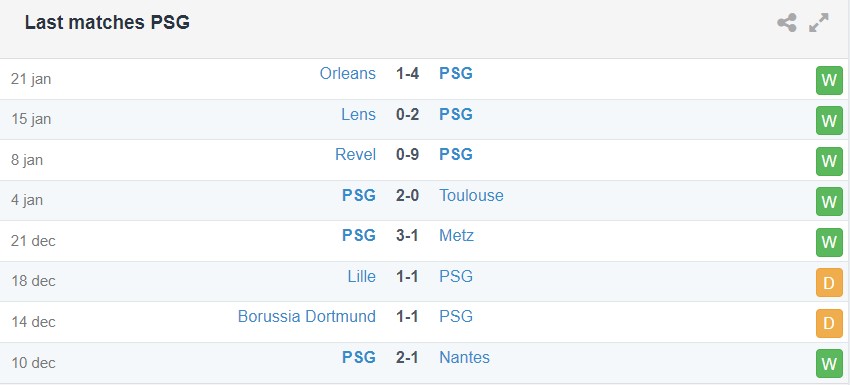Open the Borussia Dortmund team link
The image size is (850, 385).
(x=307, y=316)
